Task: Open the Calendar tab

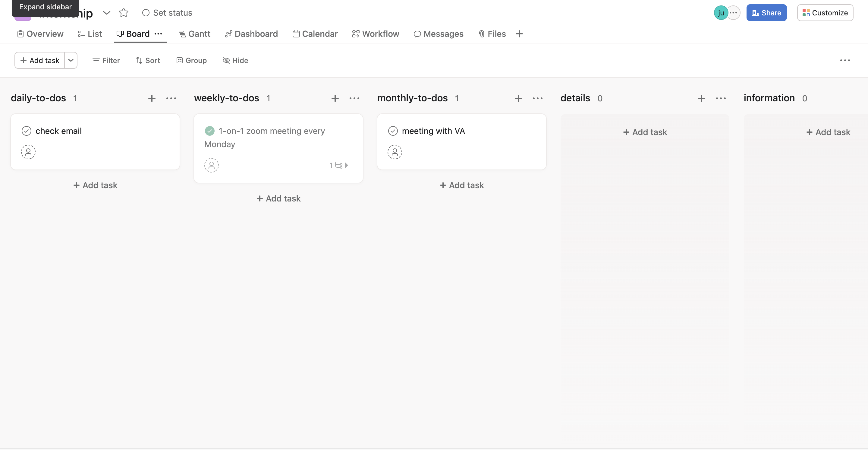Action: [315, 34]
